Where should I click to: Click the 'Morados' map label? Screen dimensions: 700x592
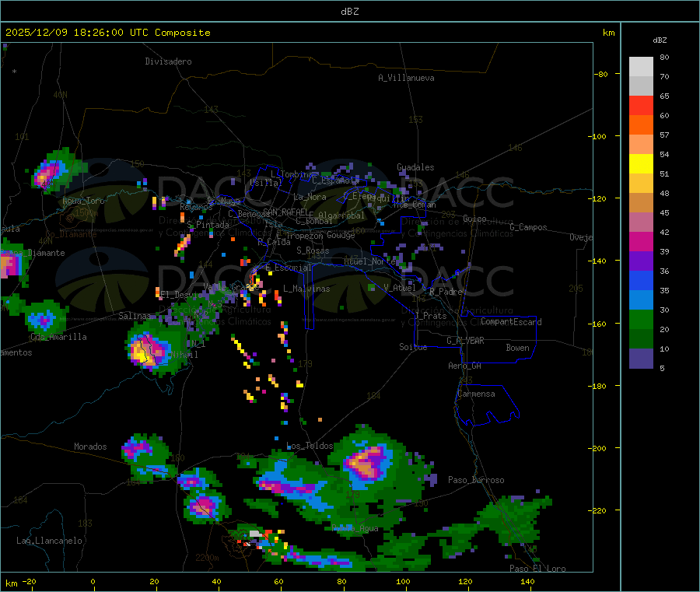[x=90, y=447]
